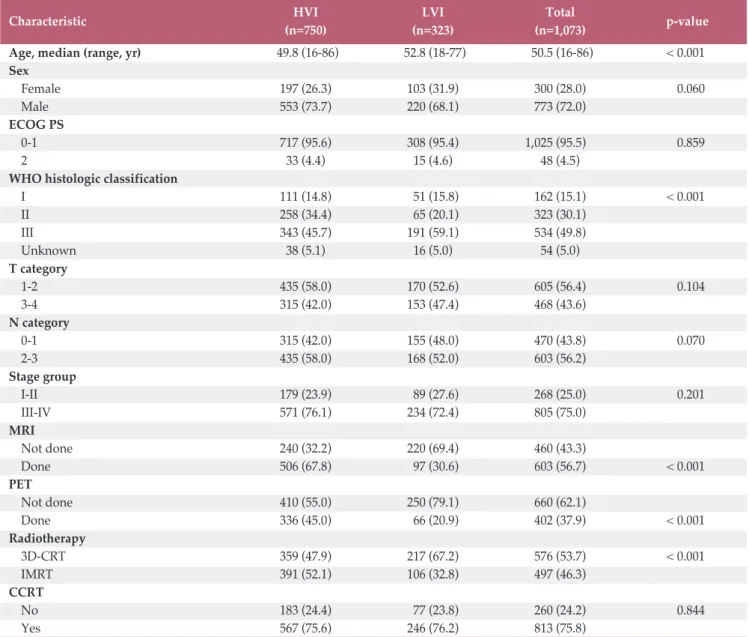Select the Male row label
This screenshot has width=749, height=637.
pos(34,106)
